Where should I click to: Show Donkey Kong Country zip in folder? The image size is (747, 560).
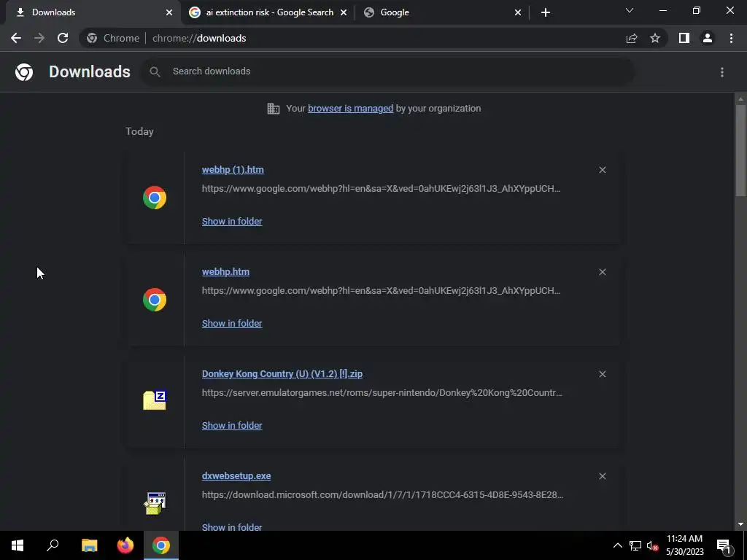232,426
